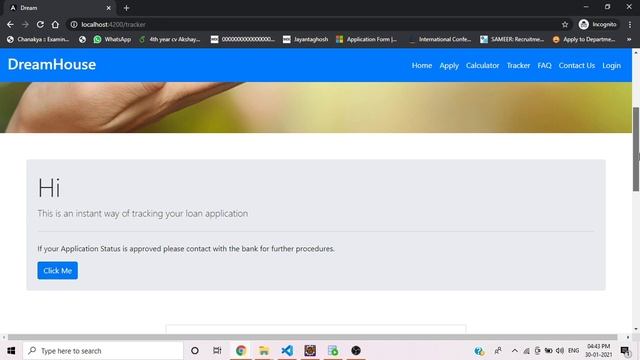Open the 0000000000000000 bookmark

[x=243, y=39]
